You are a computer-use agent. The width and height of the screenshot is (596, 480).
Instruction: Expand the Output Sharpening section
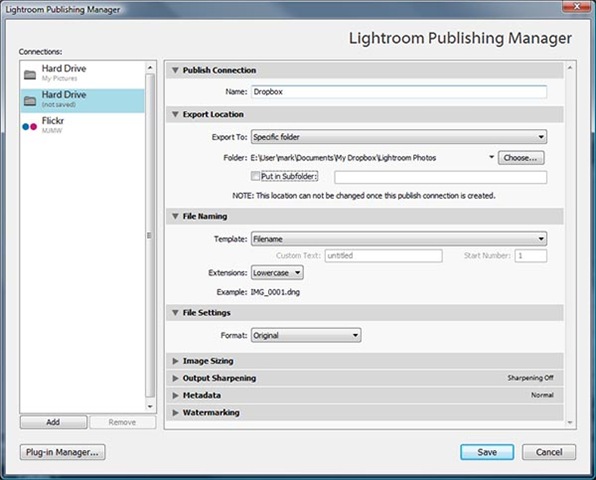tap(175, 378)
